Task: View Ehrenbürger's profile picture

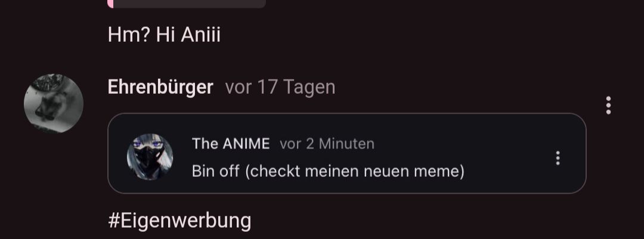Action: 54,103
